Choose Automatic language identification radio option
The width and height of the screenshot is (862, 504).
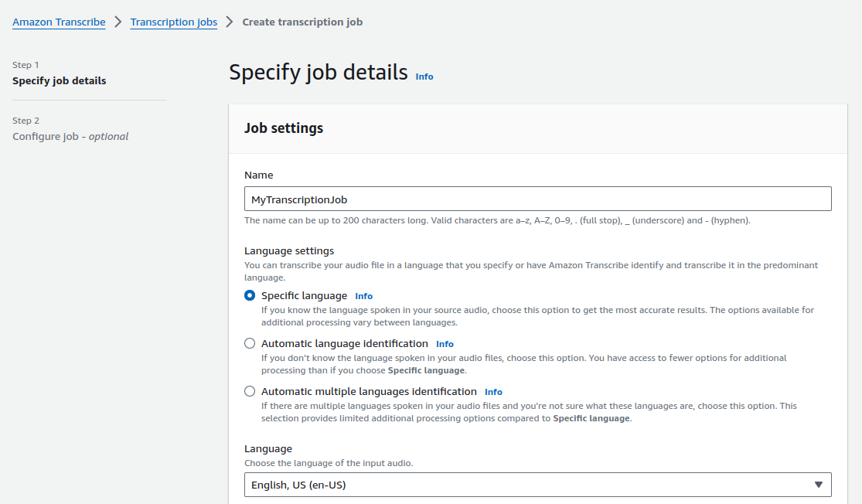click(x=250, y=343)
